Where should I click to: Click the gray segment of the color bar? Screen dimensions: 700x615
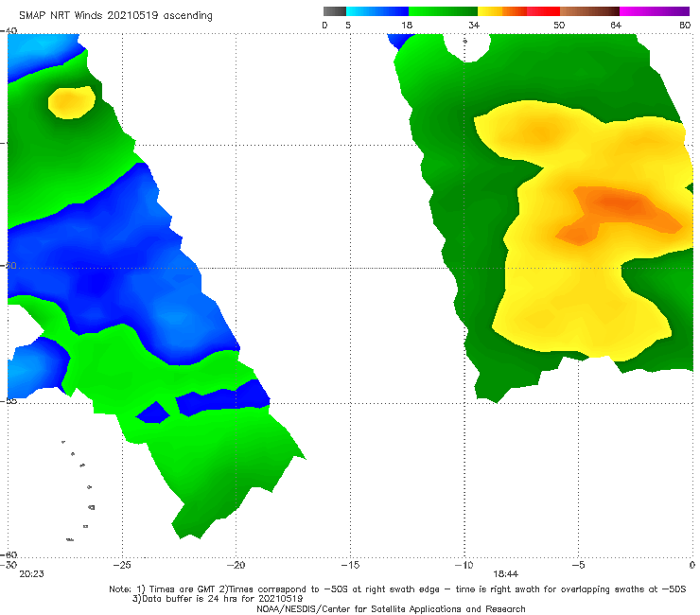tap(335, 11)
